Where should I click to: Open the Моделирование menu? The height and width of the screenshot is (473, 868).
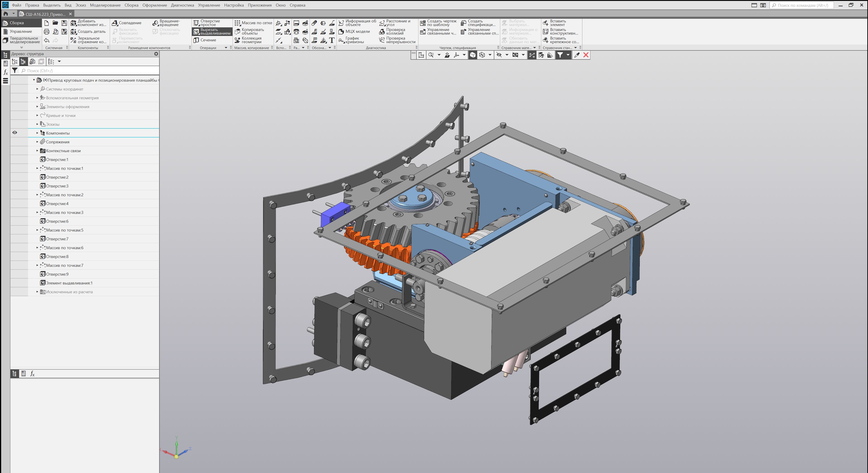(105, 5)
